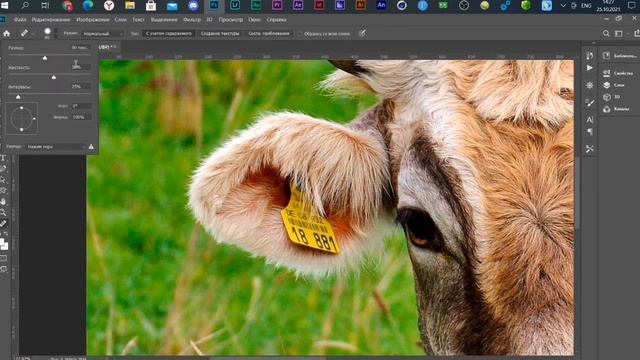640x360 pixels.
Task: Open Lightroom from the taskbar
Action: click(235, 5)
